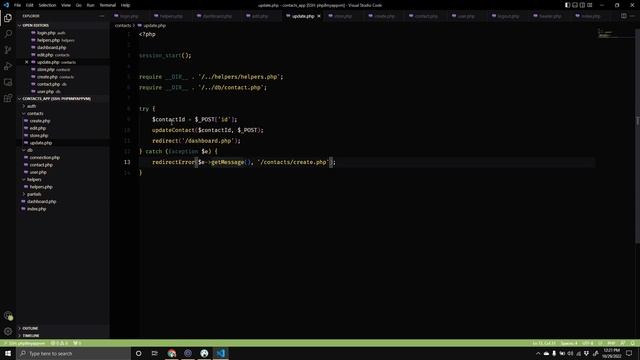Open the Terminal menu
Screen dimensions: 640x360
click(108, 5)
